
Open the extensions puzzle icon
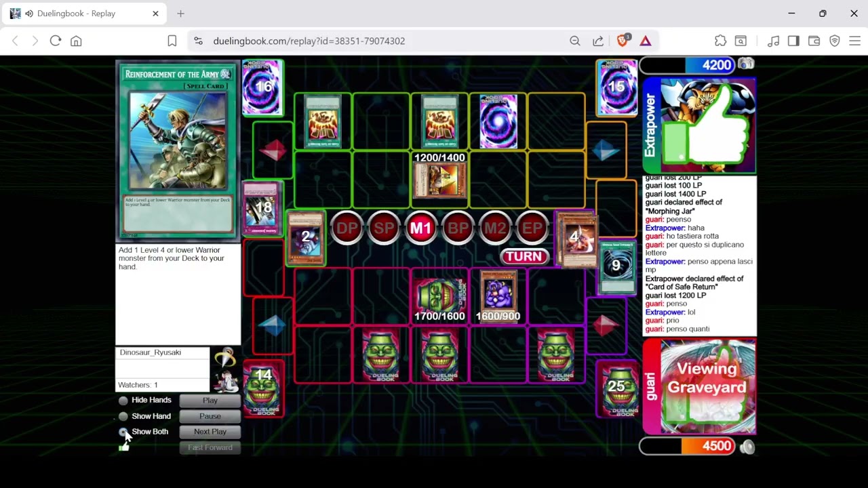(720, 41)
